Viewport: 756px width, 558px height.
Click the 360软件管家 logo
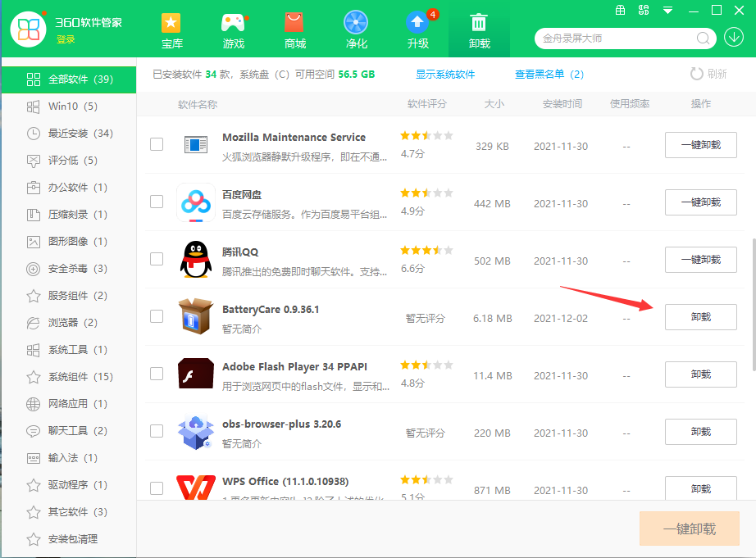tap(28, 29)
